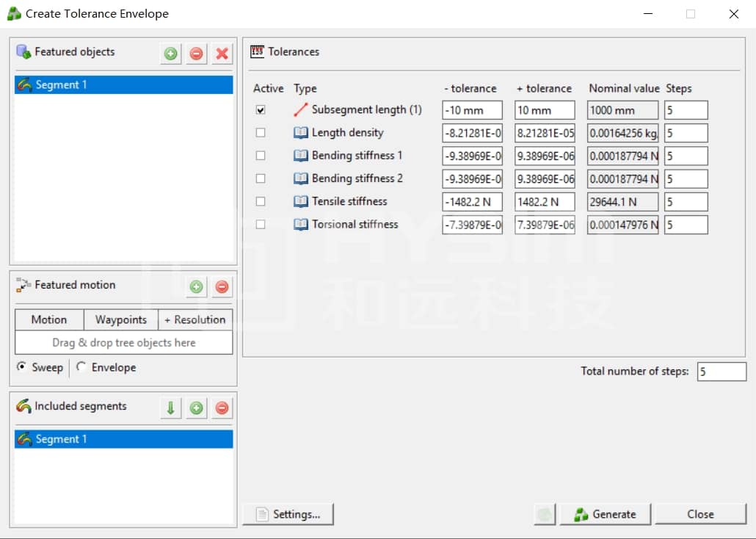This screenshot has width=756, height=539.
Task: Enable the Torsional stiffness checkbox
Action: [x=261, y=225]
